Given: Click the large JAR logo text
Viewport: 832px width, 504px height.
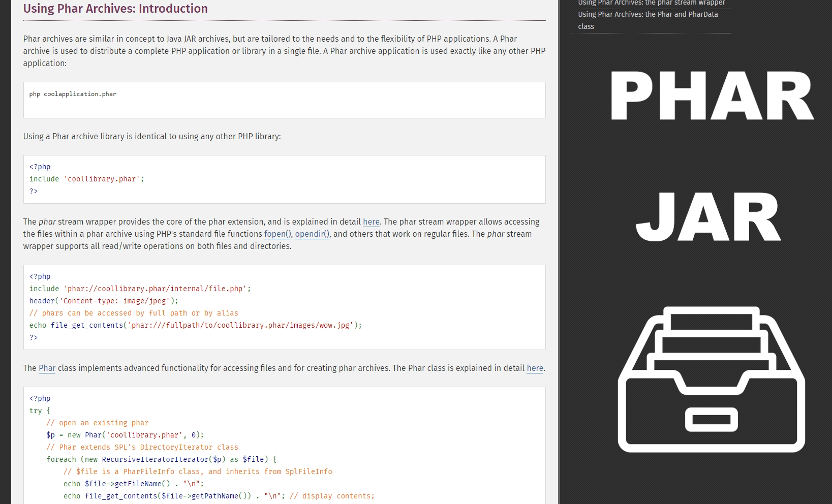Looking at the screenshot, I should pyautogui.click(x=708, y=217).
